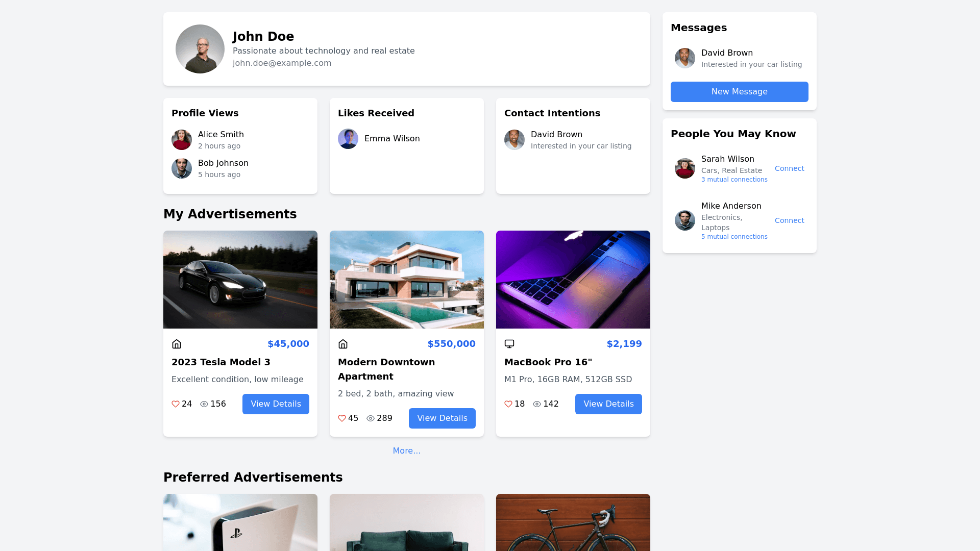This screenshot has height=551, width=980.
Task: Click the heart icon on Tesla Model 3 ad
Action: (176, 404)
